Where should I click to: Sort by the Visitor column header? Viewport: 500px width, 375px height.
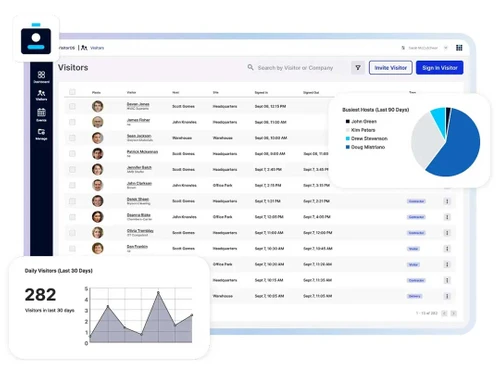click(x=131, y=92)
